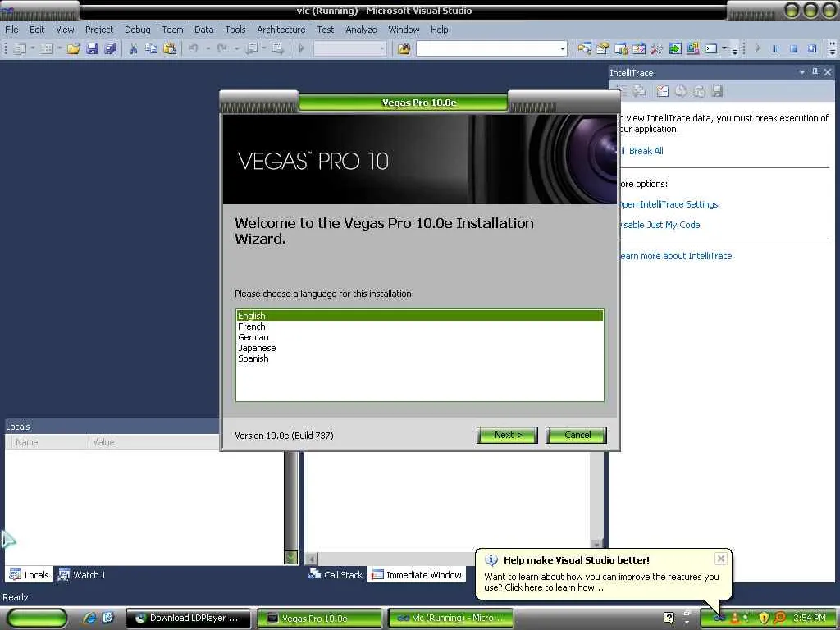Click Disable Just My Code link
This screenshot has width=840, height=630.
click(660, 225)
